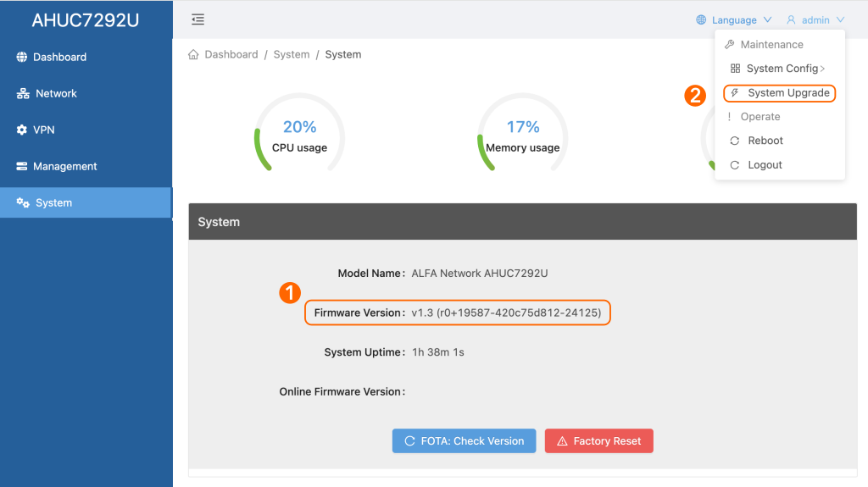Click the Management server icon in sidebar
Screen dimensions: 868x487
click(x=21, y=166)
